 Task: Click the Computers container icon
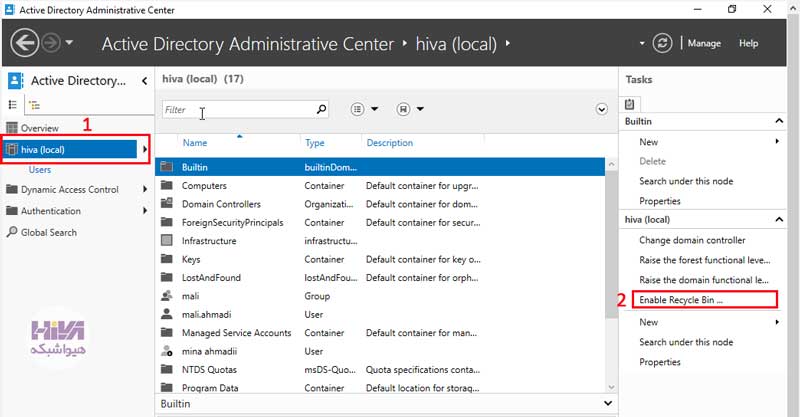(167, 185)
